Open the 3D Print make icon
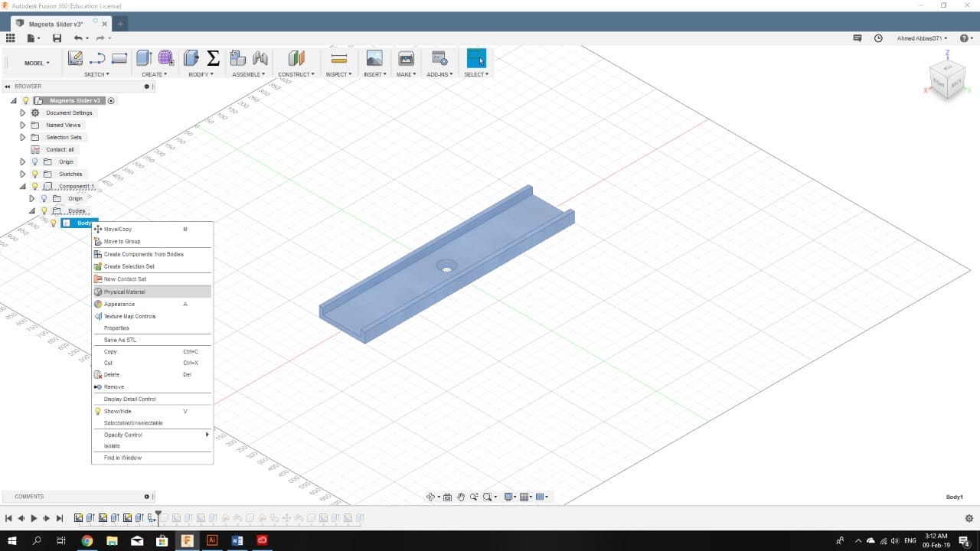This screenshot has height=551, width=980. point(407,58)
